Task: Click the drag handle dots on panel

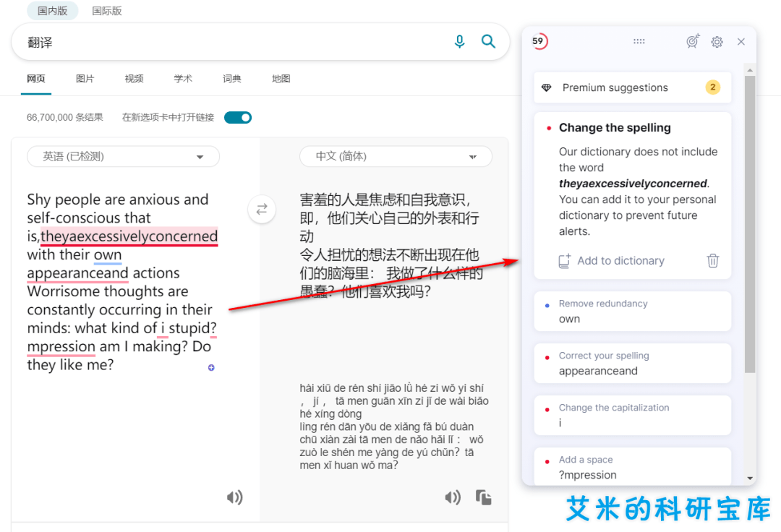Action: point(639,41)
